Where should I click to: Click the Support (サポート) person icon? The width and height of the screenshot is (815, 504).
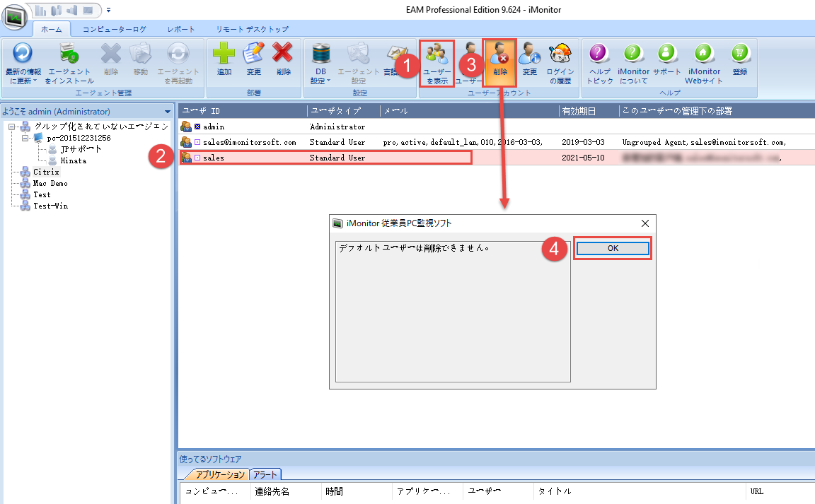(667, 53)
